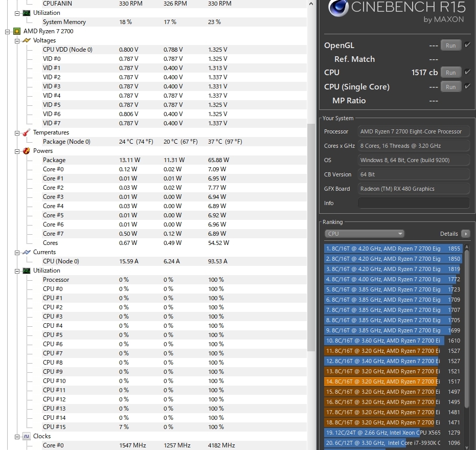Screen dimensions: 476x450
Task: Collapse the Clocks tree node
Action: 17,437
